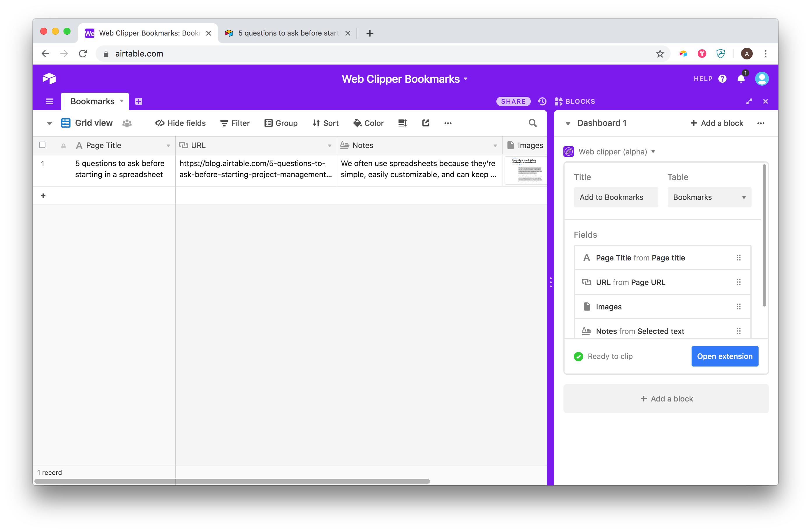The width and height of the screenshot is (811, 532).
Task: Click Web clipper block icon
Action: point(568,152)
